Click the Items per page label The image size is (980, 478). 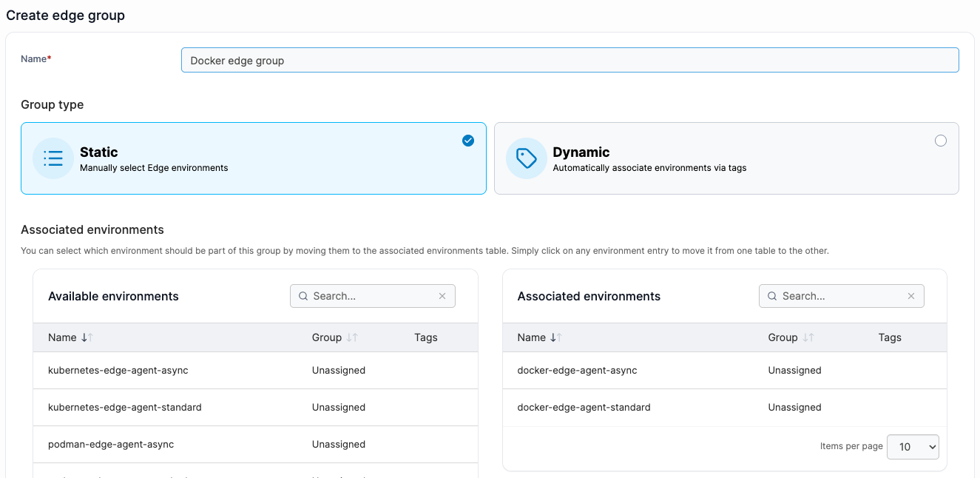point(851,446)
